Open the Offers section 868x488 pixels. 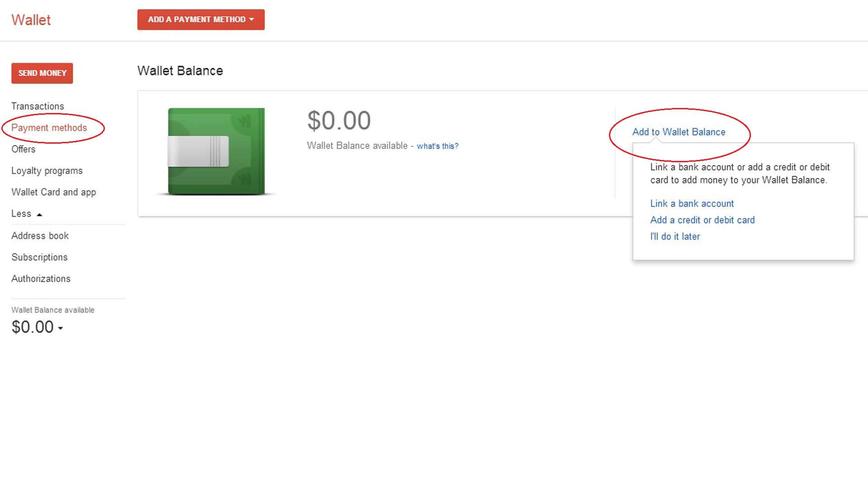tap(23, 148)
